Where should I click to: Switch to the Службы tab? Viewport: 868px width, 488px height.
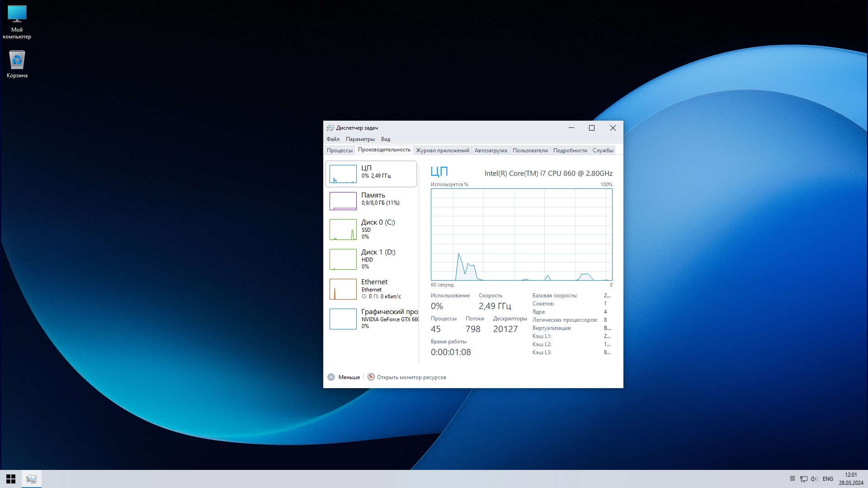click(603, 150)
